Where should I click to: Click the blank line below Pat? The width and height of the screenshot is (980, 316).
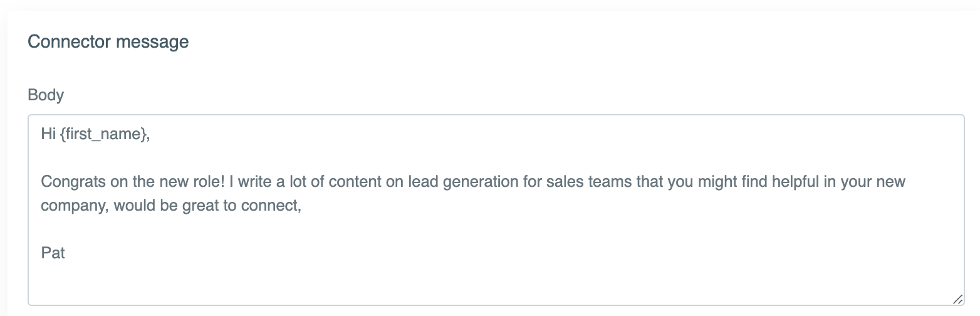coord(496,277)
